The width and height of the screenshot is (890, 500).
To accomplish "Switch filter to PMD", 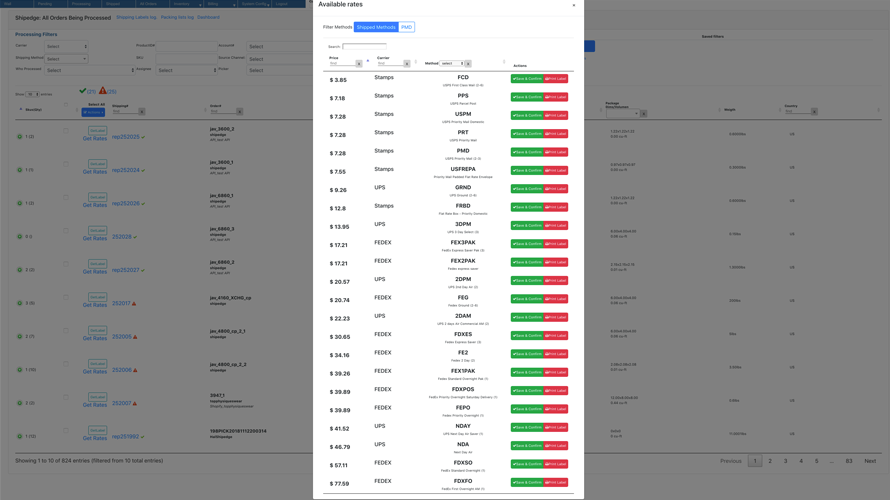I will (406, 27).
